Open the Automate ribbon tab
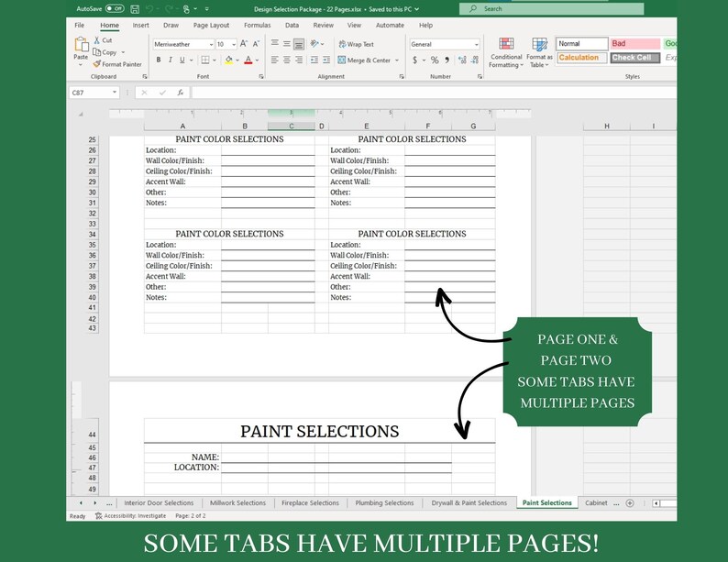This screenshot has height=562, width=728. pyautogui.click(x=390, y=25)
